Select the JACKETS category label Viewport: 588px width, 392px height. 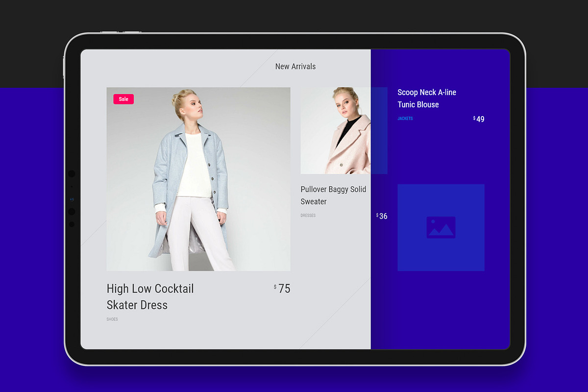pos(405,119)
